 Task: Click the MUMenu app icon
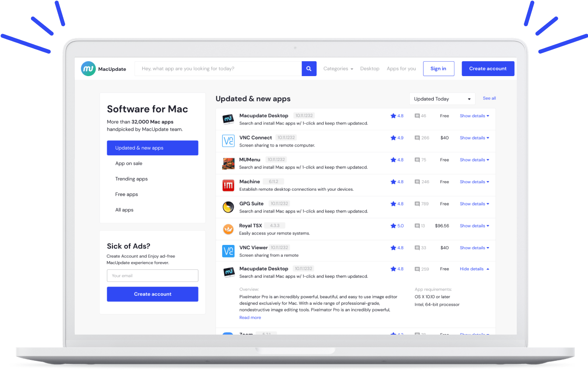coord(228,163)
